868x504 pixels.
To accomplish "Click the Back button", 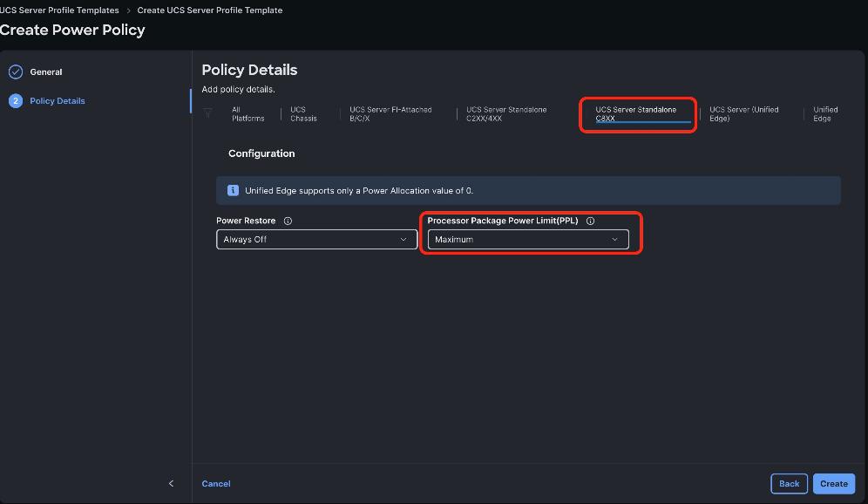I will pyautogui.click(x=789, y=483).
